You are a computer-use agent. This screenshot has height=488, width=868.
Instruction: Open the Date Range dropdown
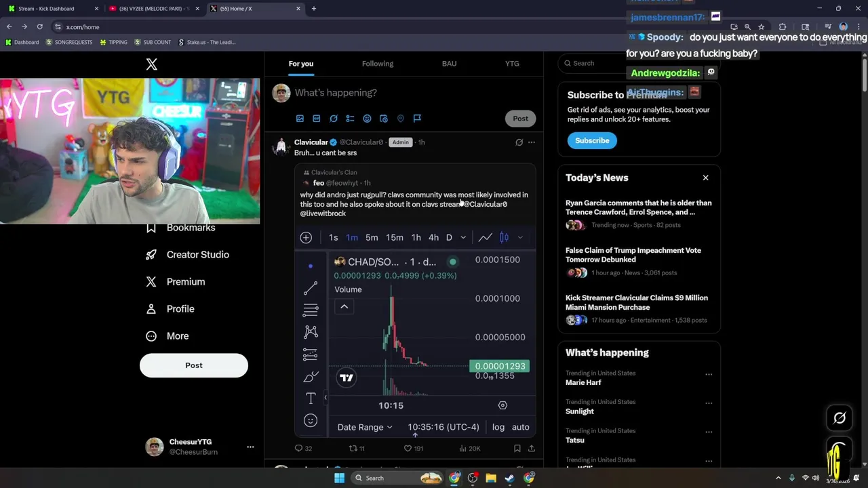coord(365,427)
